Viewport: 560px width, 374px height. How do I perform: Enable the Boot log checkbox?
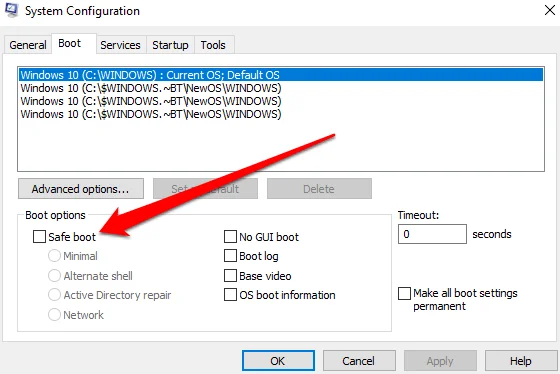[230, 256]
